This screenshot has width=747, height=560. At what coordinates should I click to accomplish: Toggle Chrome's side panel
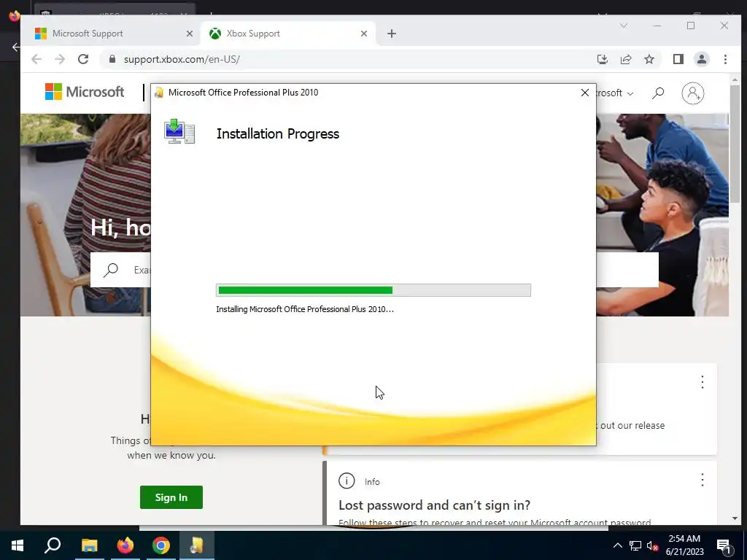(678, 59)
